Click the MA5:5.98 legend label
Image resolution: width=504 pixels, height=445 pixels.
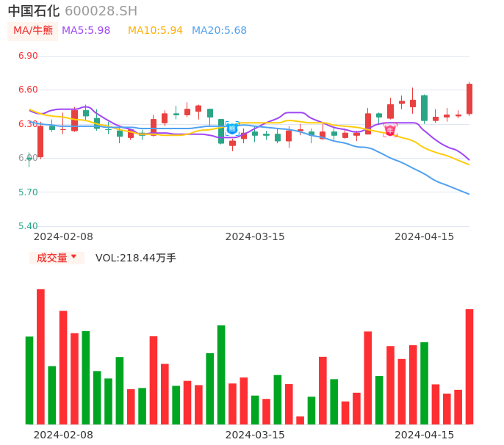click(x=86, y=31)
